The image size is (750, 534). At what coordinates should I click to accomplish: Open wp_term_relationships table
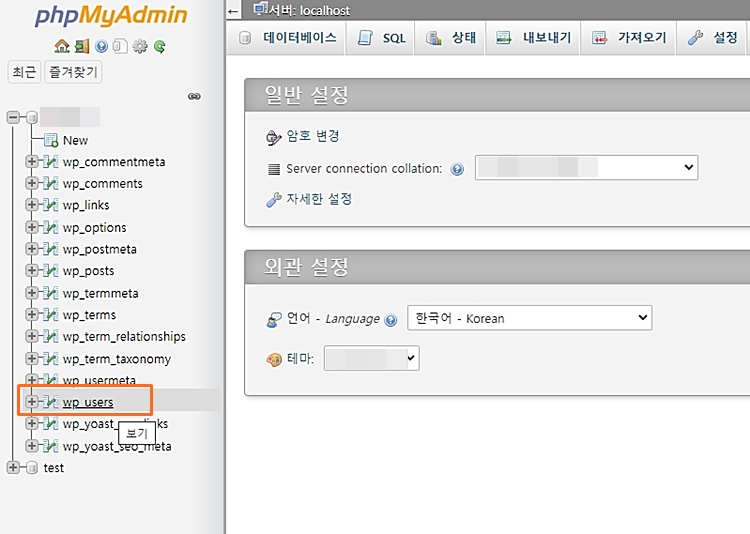click(x=124, y=336)
